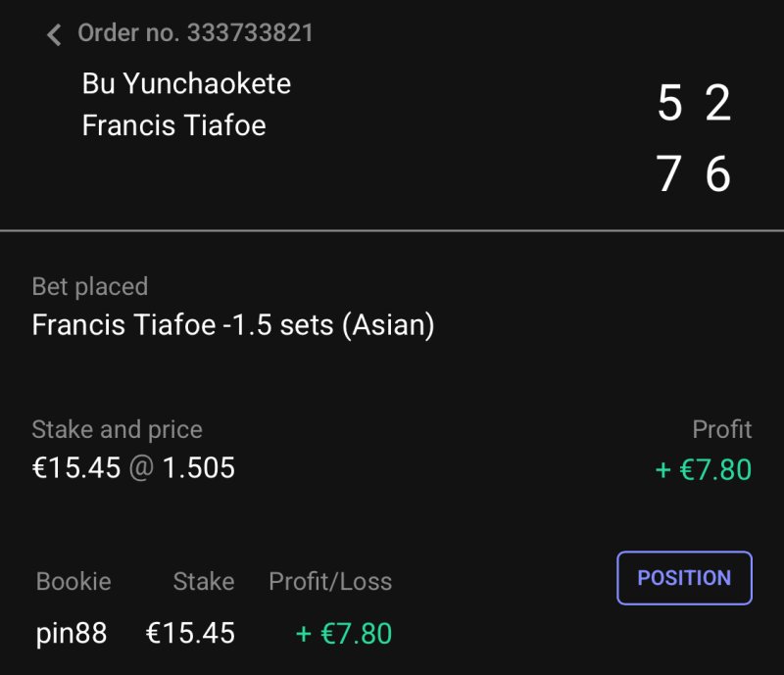Click Bu Yunchaokete's second set score 2
The height and width of the screenshot is (675, 784).
[x=718, y=103]
